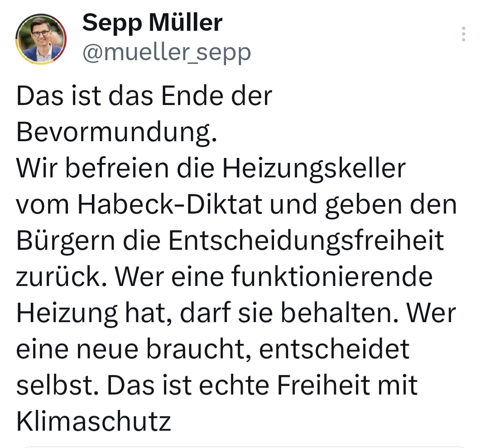Click the word "Habeck-Diktat" in the tweet
489x448 pixels.
tap(169, 204)
